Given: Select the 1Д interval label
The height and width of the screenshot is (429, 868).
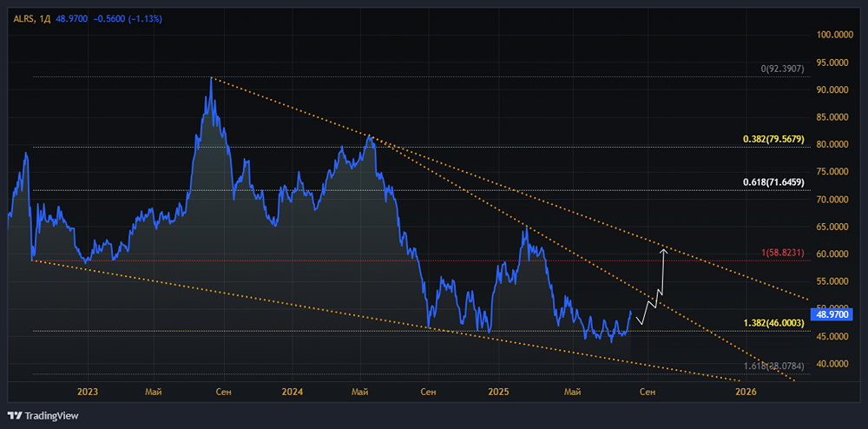Looking at the screenshot, I should 45,19.
